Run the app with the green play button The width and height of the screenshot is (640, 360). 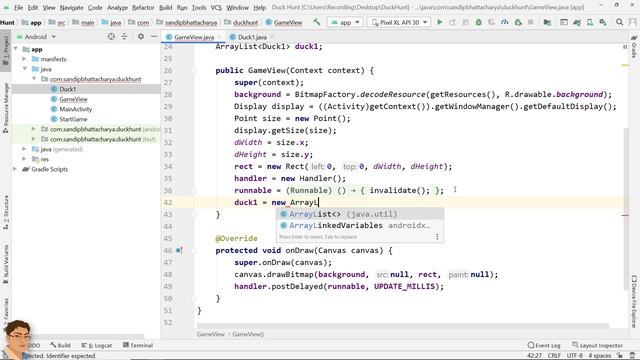click(440, 22)
